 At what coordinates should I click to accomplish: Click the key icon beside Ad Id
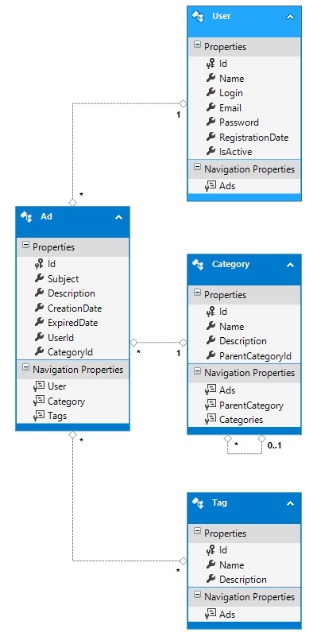pos(40,264)
